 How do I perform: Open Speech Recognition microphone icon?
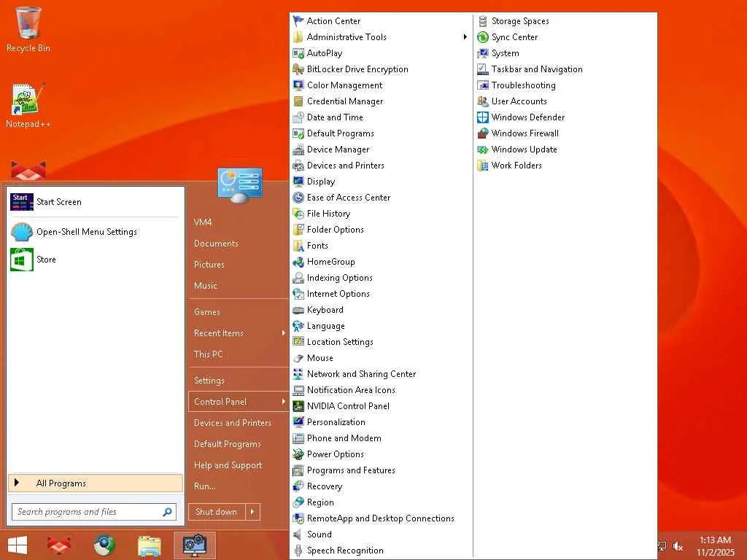click(x=298, y=551)
